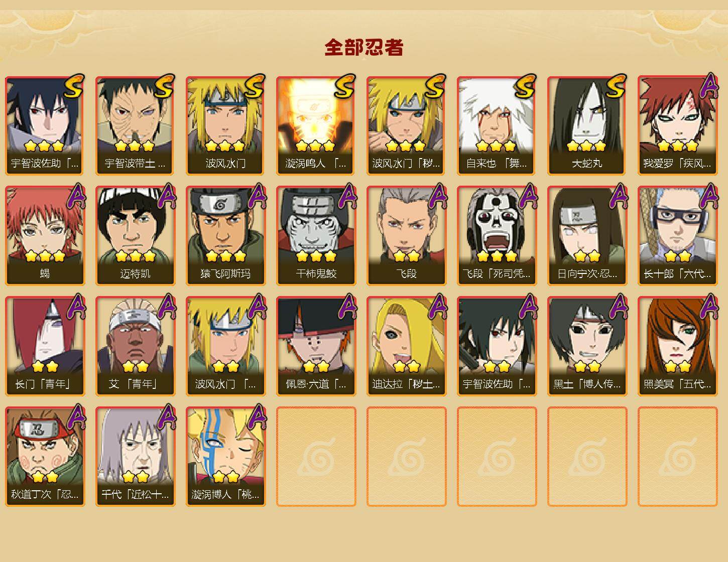Click the S rank badge on 宇智波带土
This screenshot has width=728, height=562.
164,86
